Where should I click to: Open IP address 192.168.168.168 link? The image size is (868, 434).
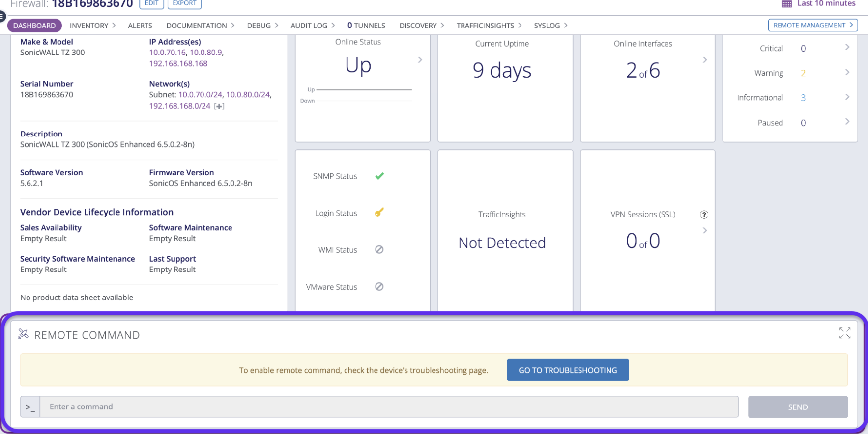point(178,64)
